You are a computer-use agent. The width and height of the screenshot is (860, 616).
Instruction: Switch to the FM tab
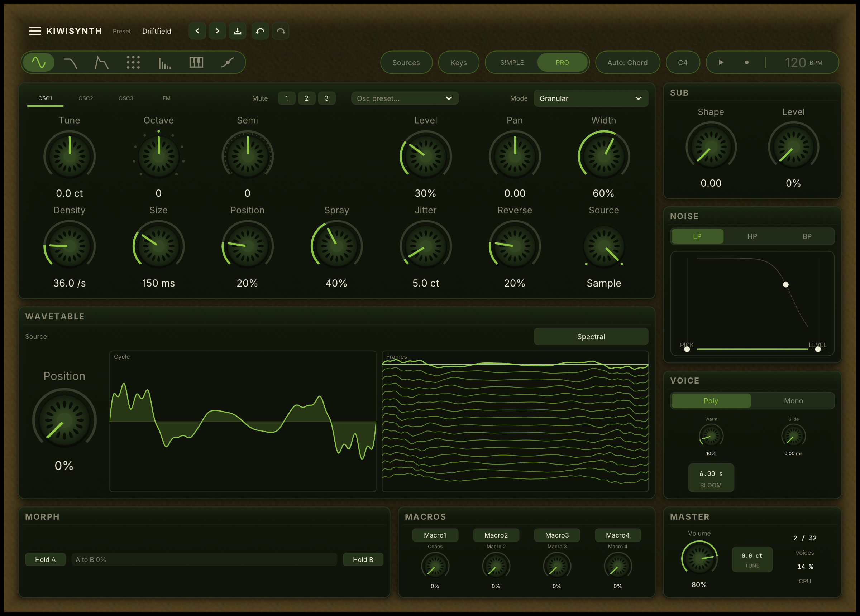tap(167, 98)
